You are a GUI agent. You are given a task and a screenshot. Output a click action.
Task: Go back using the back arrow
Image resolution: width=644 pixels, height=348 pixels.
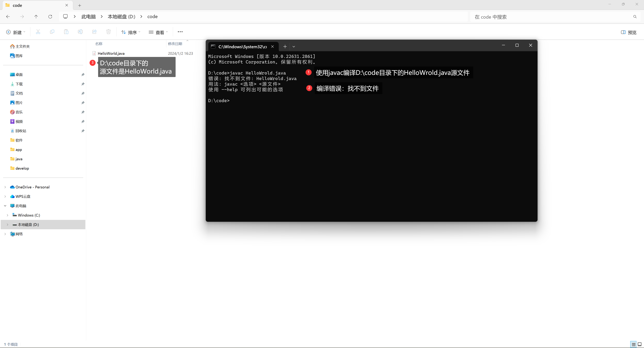coord(8,16)
